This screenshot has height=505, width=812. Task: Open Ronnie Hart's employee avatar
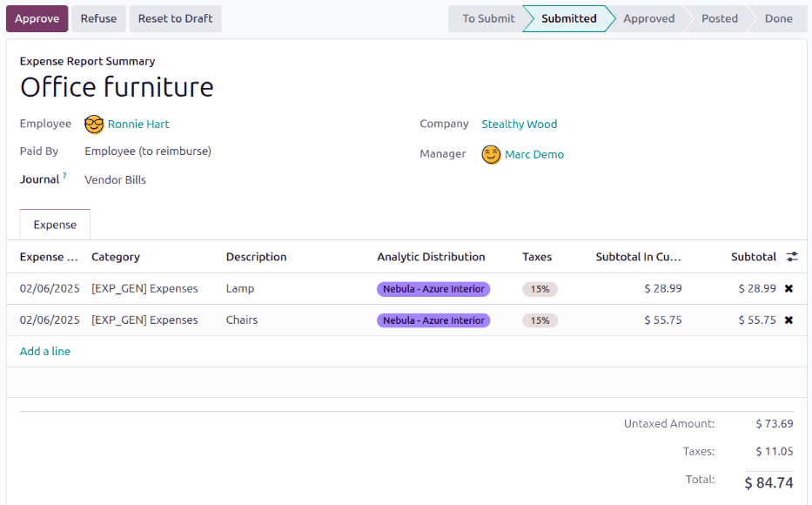94,124
